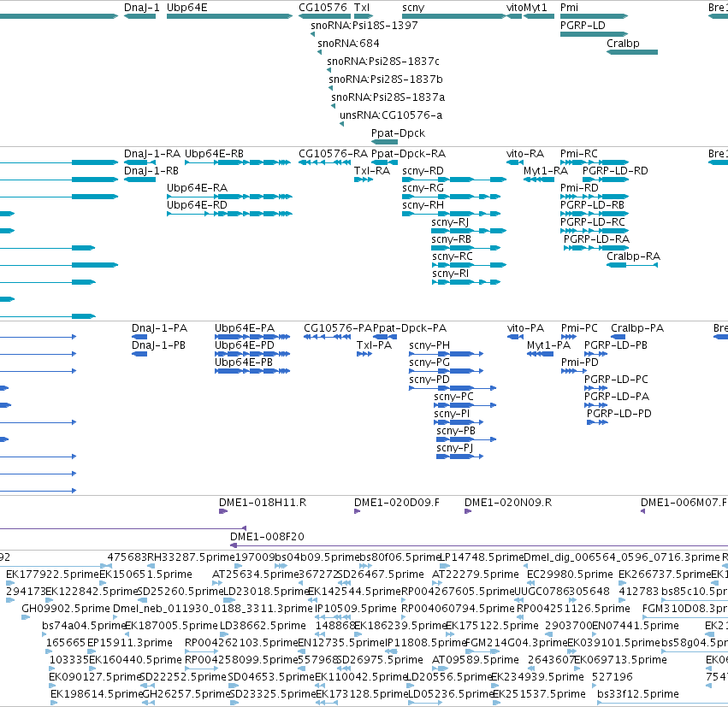Click the DnaJ-1-RA transcript label
The height and width of the screenshot is (707, 728).
(x=151, y=154)
